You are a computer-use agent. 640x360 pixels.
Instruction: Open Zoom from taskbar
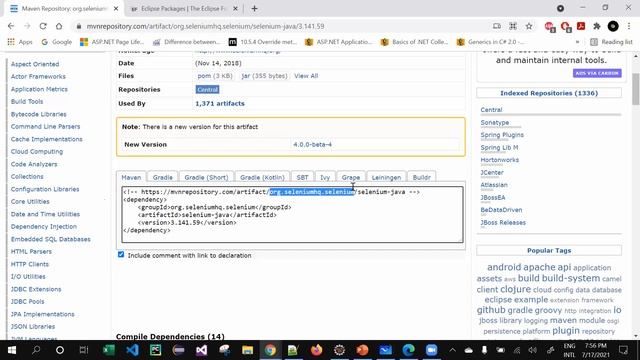click(x=431, y=350)
